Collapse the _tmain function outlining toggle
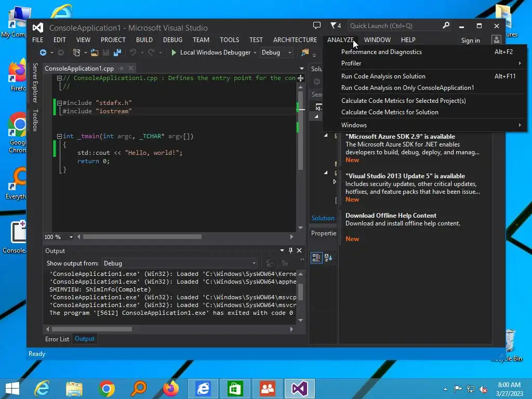 pyautogui.click(x=59, y=136)
